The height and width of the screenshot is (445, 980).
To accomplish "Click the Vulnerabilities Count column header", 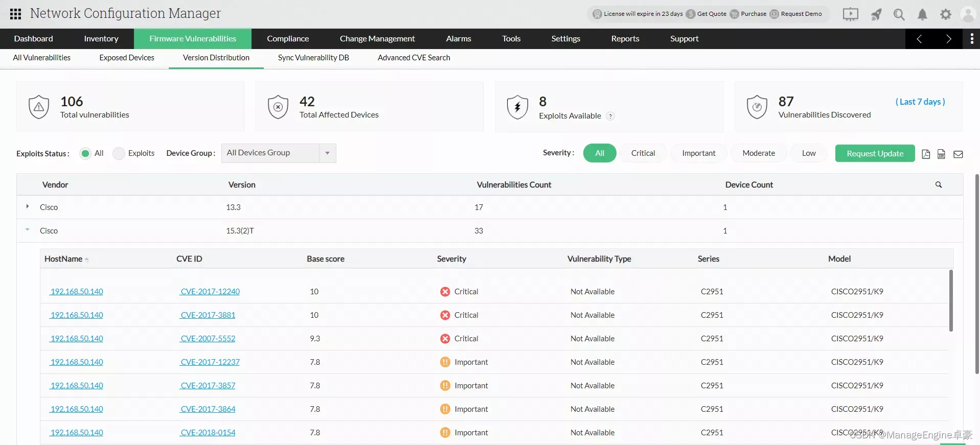I will click(x=514, y=185).
